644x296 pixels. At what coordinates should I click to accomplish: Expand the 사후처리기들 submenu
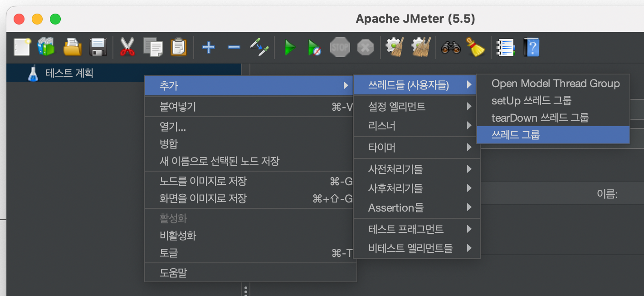[416, 188]
